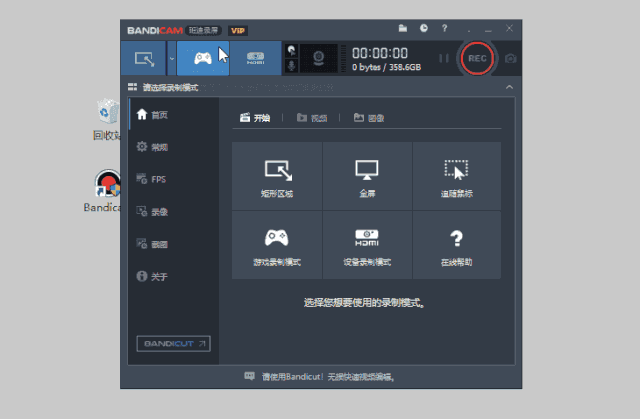Select the 图像 tab

click(x=369, y=118)
